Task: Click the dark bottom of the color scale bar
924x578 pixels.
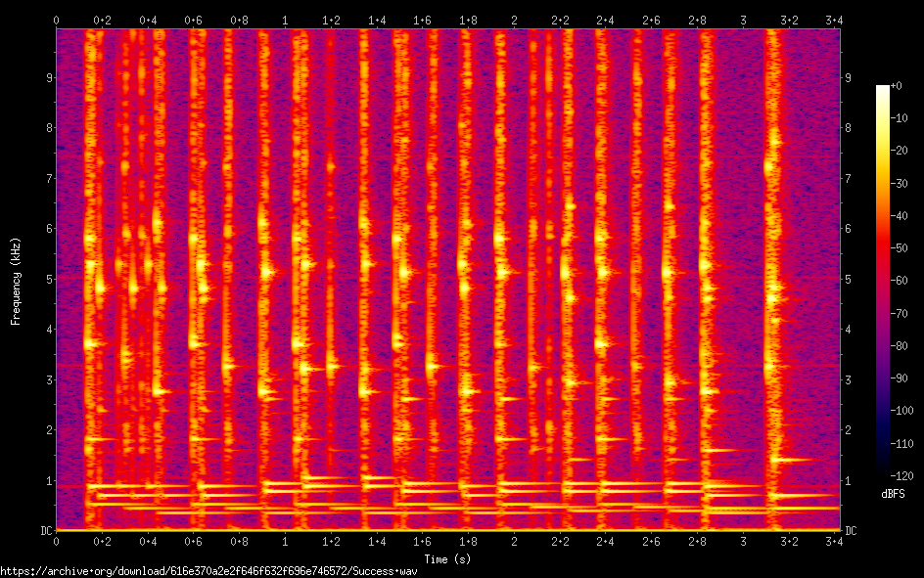Action: coord(883,471)
